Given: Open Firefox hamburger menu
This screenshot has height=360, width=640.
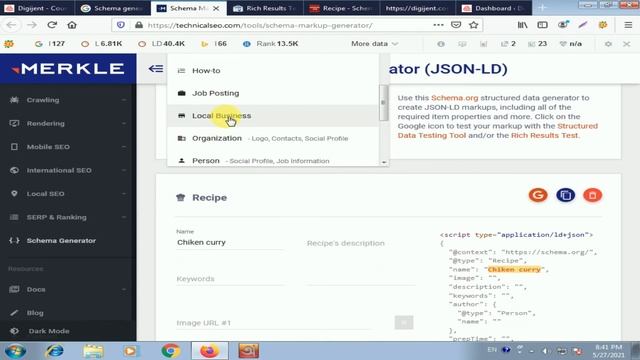Looking at the screenshot, I should point(628,25).
